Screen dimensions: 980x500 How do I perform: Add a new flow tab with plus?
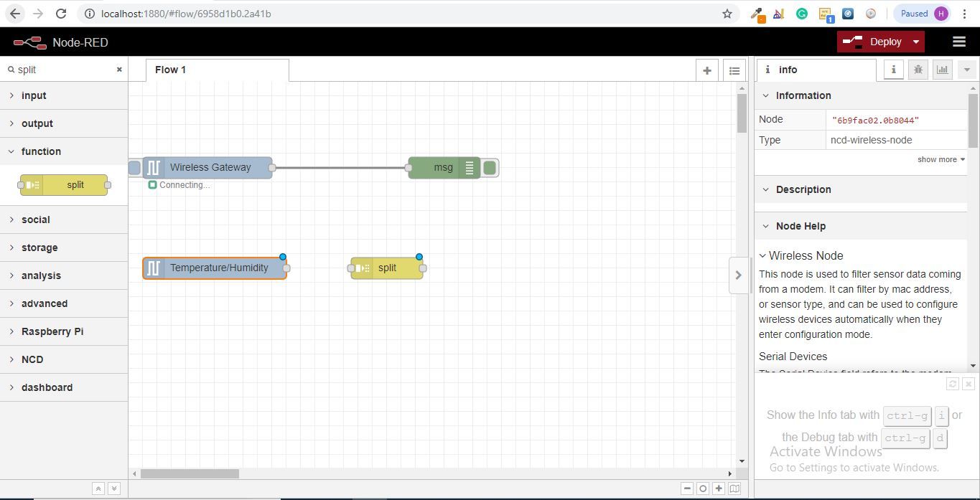click(x=707, y=70)
